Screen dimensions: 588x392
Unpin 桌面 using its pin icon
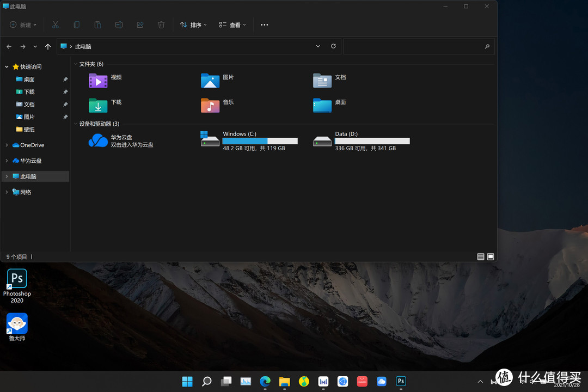tap(65, 79)
